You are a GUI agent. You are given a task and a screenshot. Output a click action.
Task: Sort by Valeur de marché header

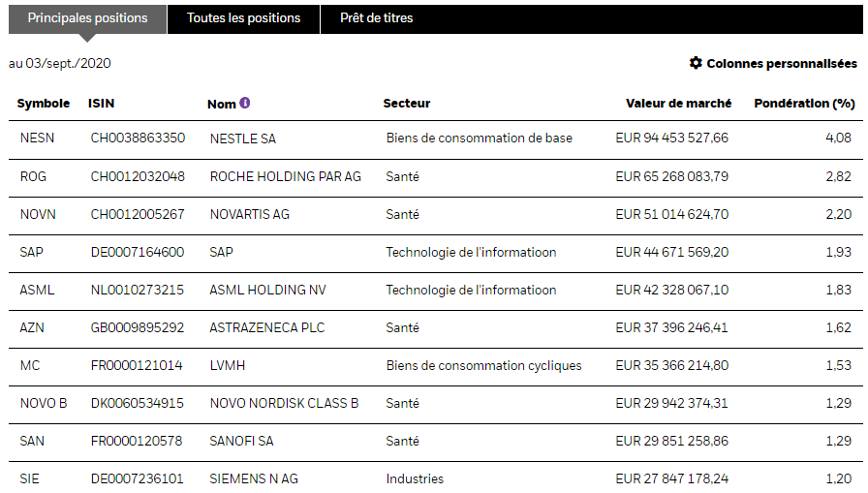pyautogui.click(x=678, y=103)
